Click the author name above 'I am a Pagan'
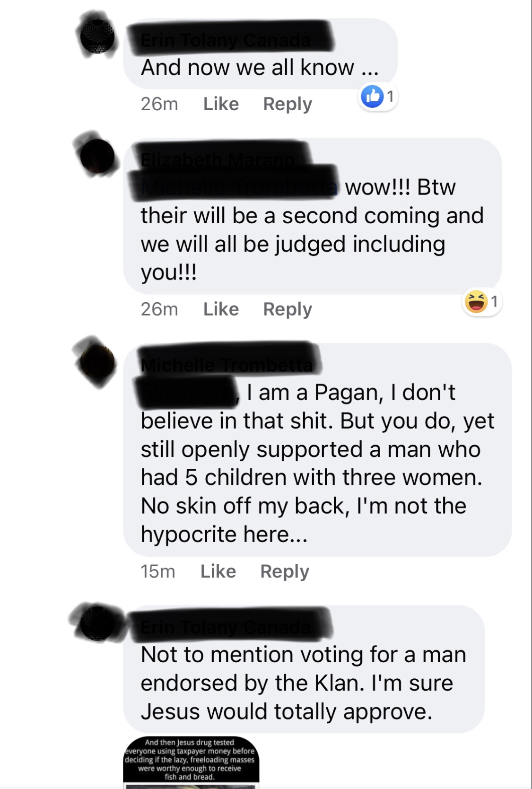This screenshot has width=532, height=789. pyautogui.click(x=227, y=365)
